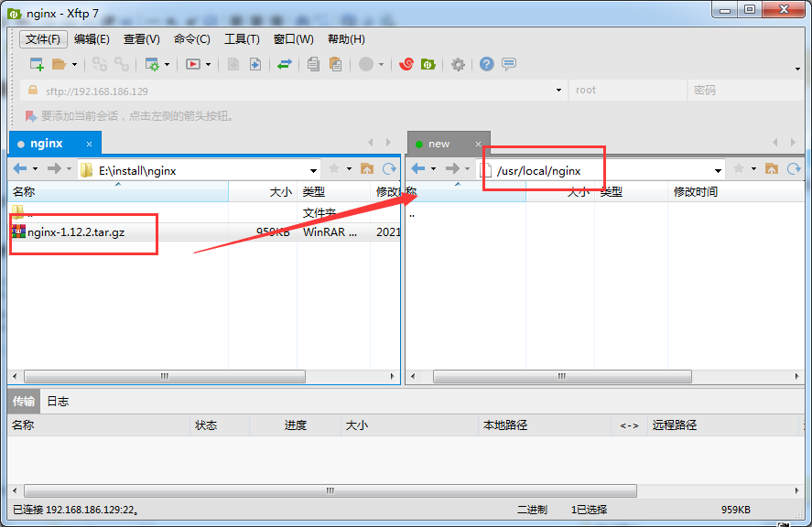Go back in remote pane
The image size is (812, 527).
tap(418, 168)
